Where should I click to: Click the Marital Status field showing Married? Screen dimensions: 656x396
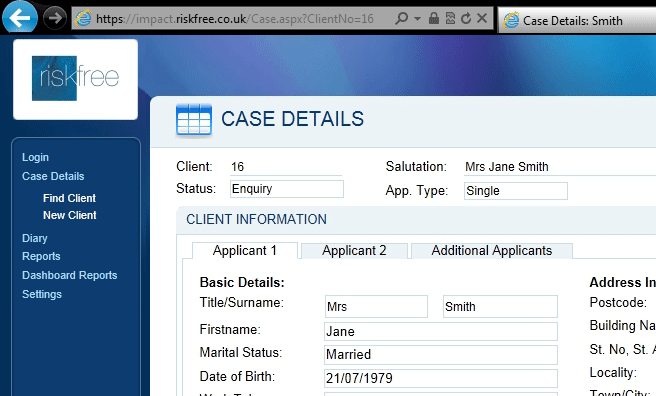pyautogui.click(x=441, y=355)
